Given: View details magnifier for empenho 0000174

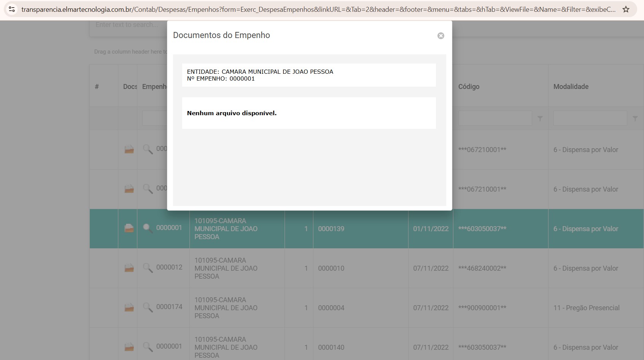Looking at the screenshot, I should 148,307.
